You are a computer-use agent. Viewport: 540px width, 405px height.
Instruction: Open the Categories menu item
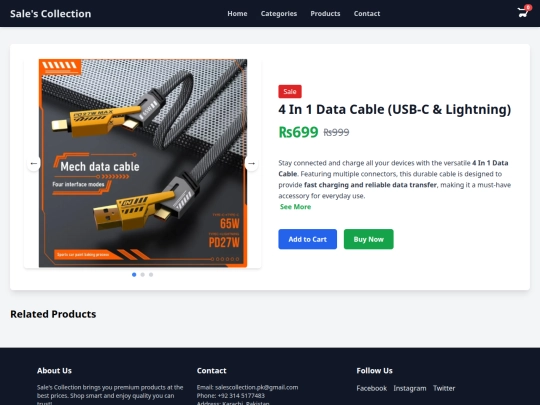[279, 13]
